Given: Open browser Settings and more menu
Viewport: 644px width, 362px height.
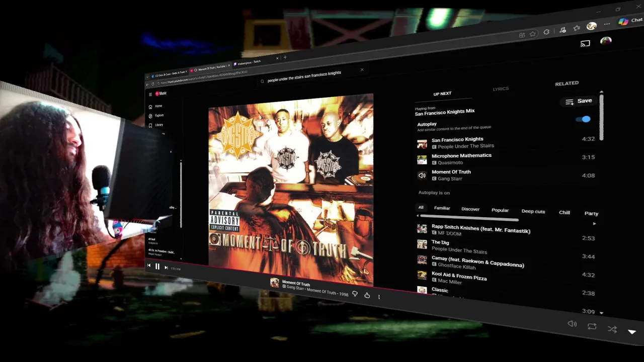Looking at the screenshot, I should pyautogui.click(x=607, y=24).
